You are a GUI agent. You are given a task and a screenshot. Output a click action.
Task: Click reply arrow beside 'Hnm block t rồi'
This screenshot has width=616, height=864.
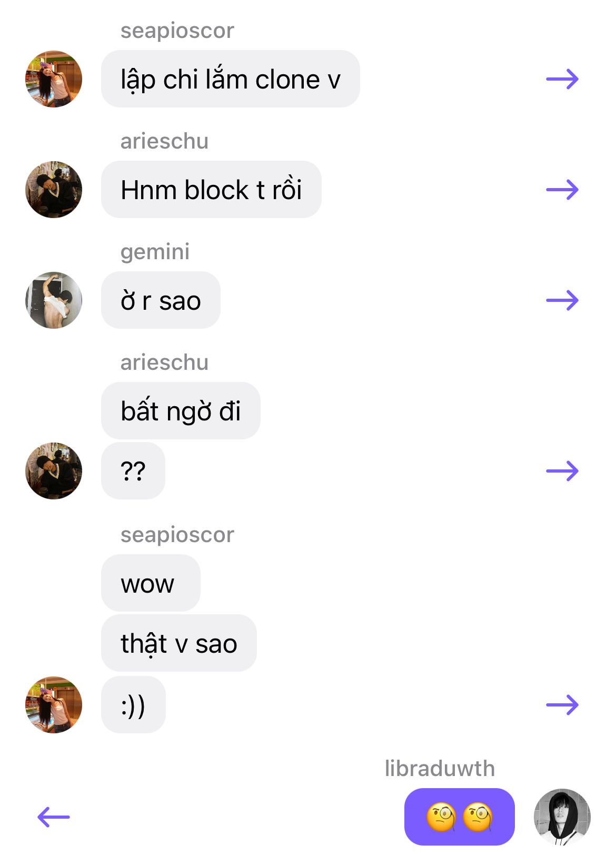[562, 190]
